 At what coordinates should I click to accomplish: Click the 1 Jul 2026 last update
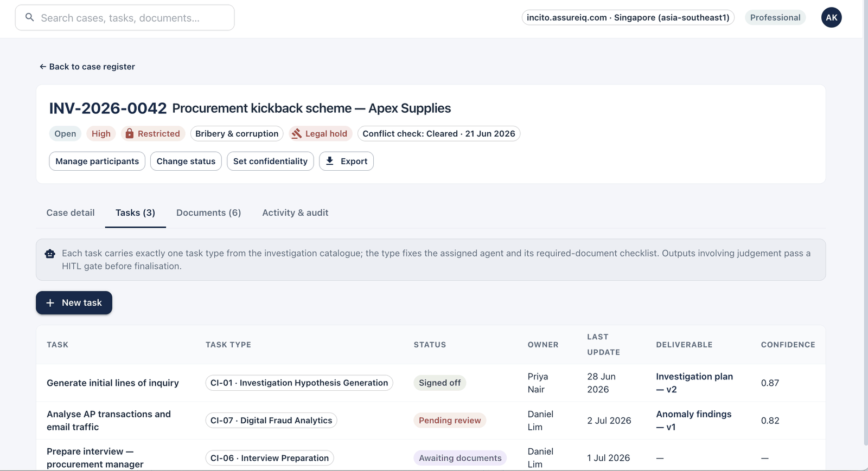(609, 458)
